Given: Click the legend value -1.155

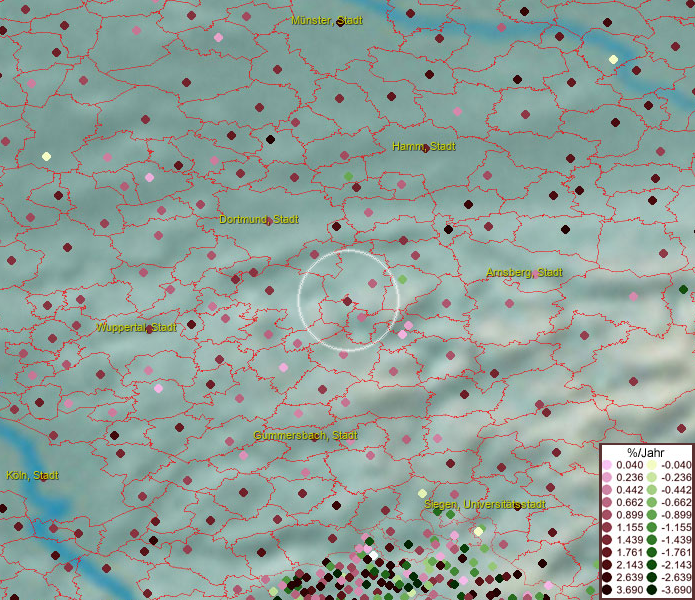Looking at the screenshot, I should click(x=676, y=527).
